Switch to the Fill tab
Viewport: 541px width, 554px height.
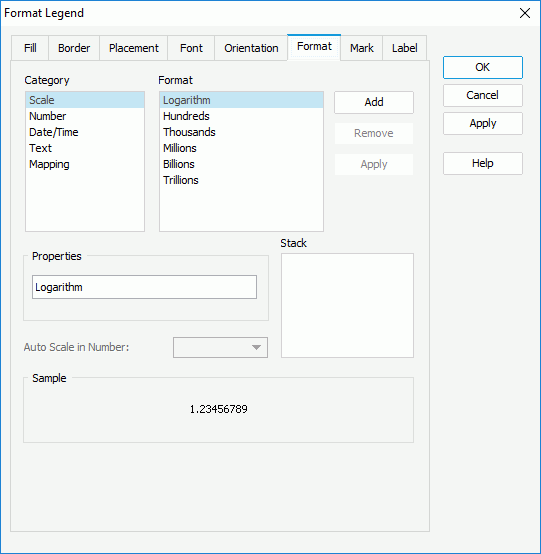[x=30, y=48]
